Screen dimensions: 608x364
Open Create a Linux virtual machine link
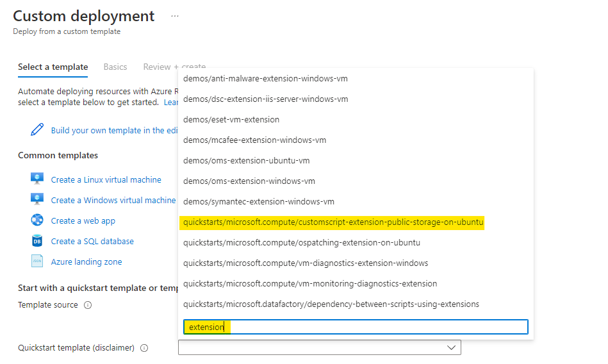pos(106,180)
